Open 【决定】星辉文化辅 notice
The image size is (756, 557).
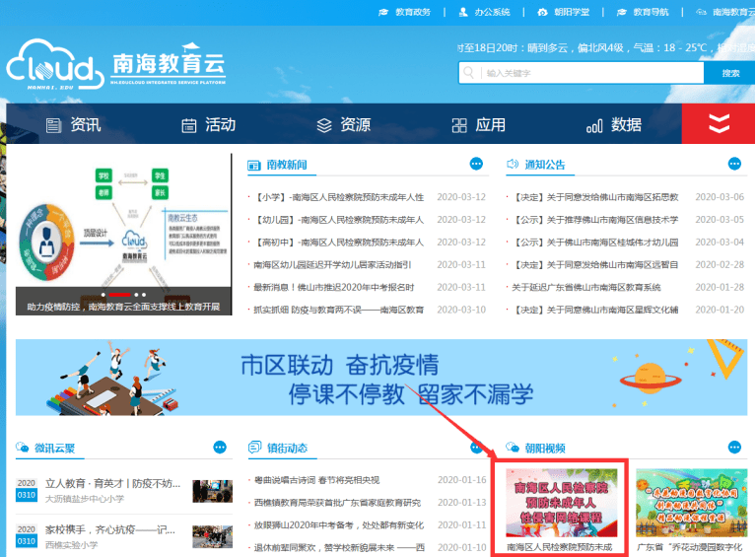(x=595, y=310)
